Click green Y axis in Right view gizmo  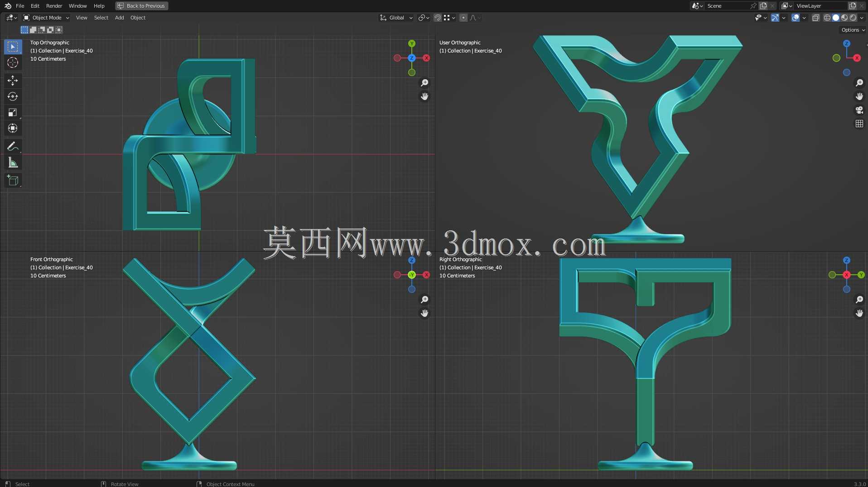pos(861,275)
